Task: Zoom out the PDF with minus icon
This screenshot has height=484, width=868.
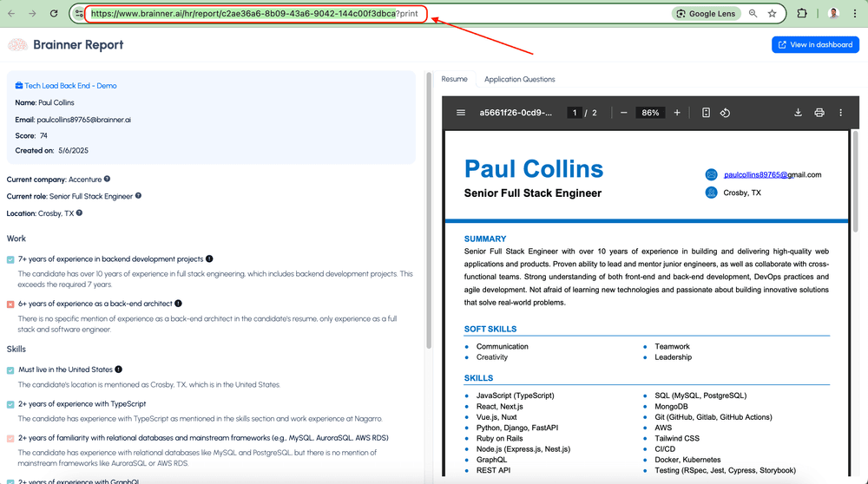Action: tap(623, 113)
